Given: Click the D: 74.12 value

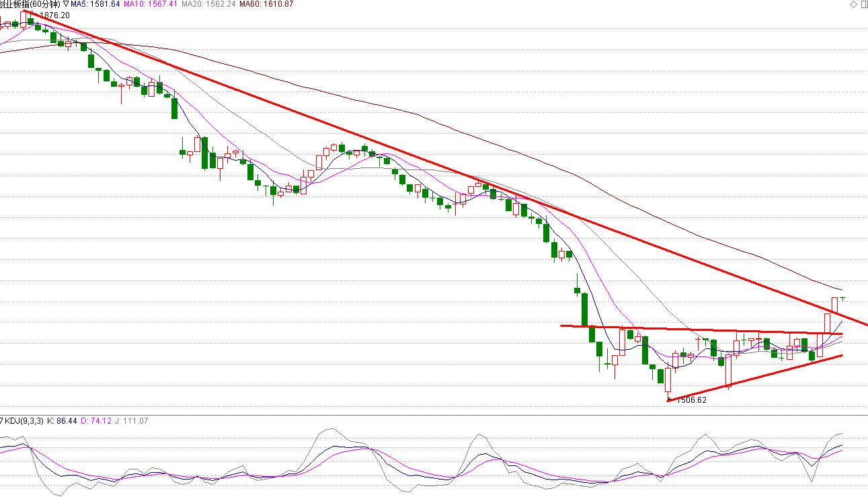Looking at the screenshot, I should point(96,421).
